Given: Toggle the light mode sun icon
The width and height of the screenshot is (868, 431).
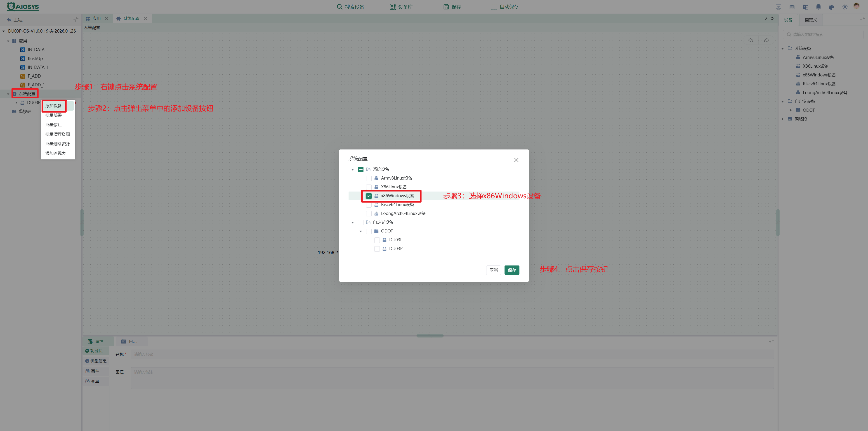Looking at the screenshot, I should pos(844,7).
